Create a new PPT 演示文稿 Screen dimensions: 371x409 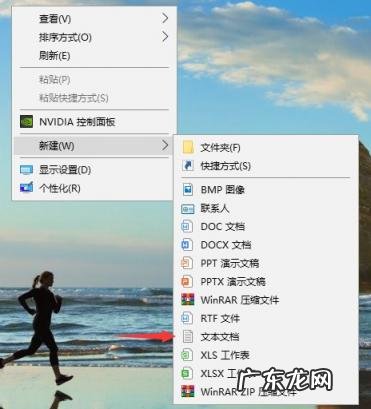[x=266, y=263]
